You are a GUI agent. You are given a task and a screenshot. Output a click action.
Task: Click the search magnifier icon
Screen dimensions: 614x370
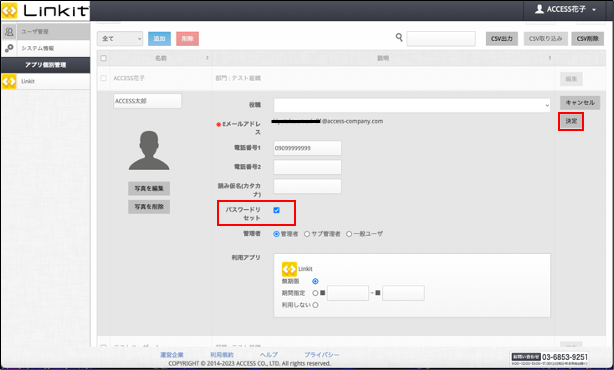click(399, 38)
